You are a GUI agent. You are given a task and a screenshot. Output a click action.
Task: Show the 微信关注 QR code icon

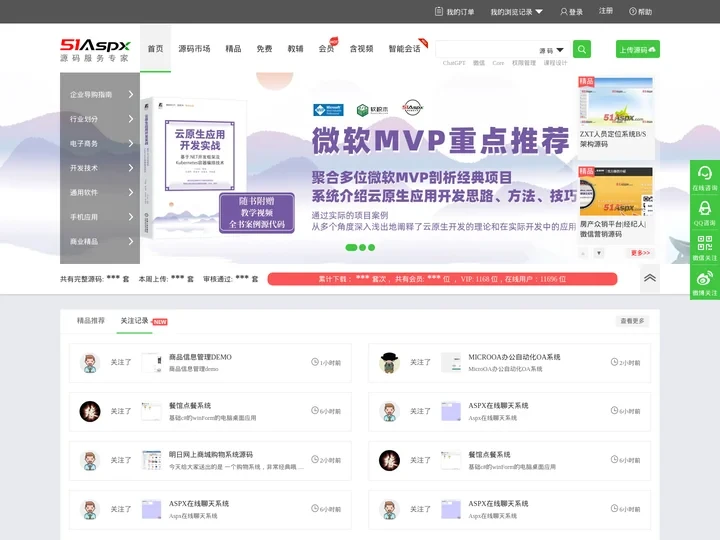(x=704, y=243)
